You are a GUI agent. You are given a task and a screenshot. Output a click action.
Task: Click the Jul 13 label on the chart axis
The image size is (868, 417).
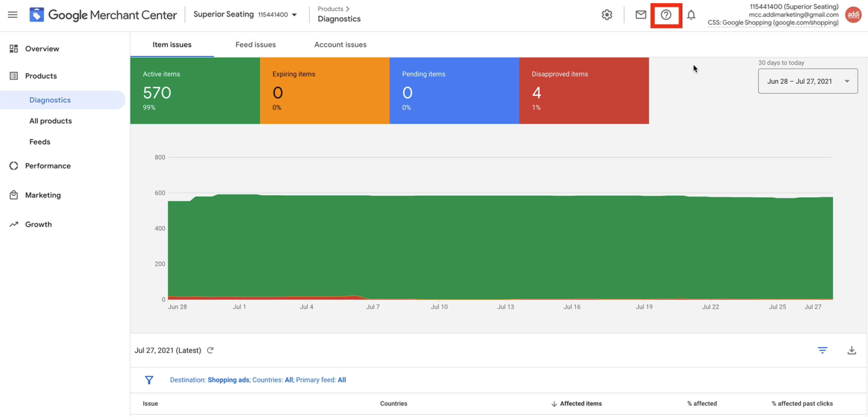click(505, 307)
